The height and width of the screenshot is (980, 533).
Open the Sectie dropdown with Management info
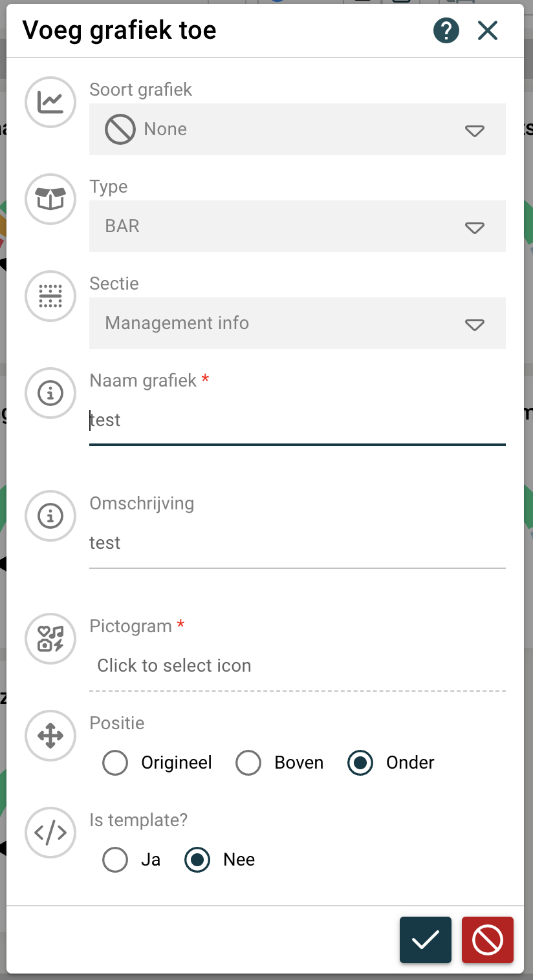pos(298,323)
